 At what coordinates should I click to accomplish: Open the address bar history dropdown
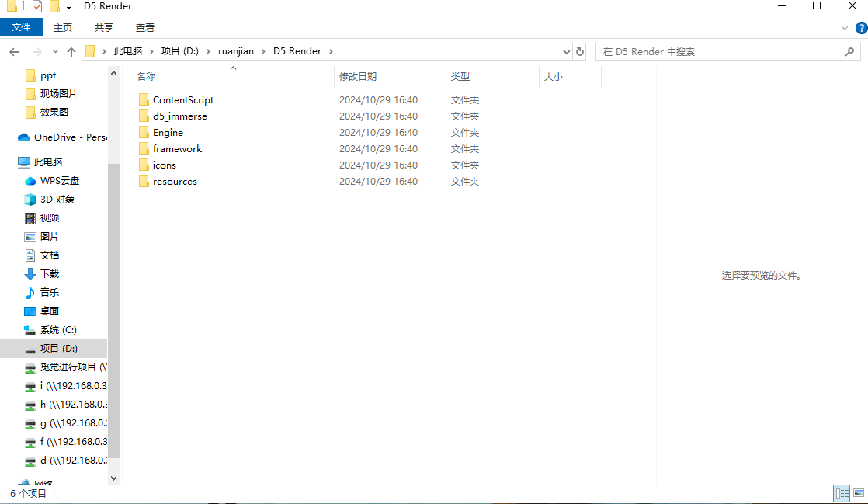click(x=566, y=51)
